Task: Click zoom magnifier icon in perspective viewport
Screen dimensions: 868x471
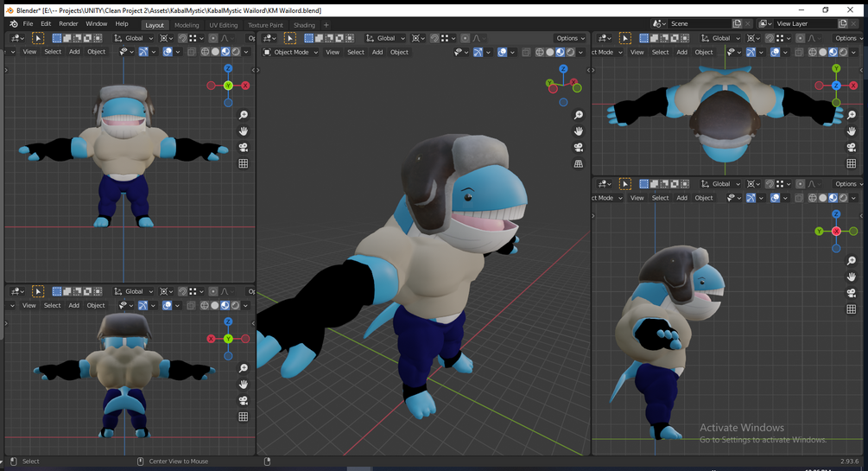Action: [579, 115]
